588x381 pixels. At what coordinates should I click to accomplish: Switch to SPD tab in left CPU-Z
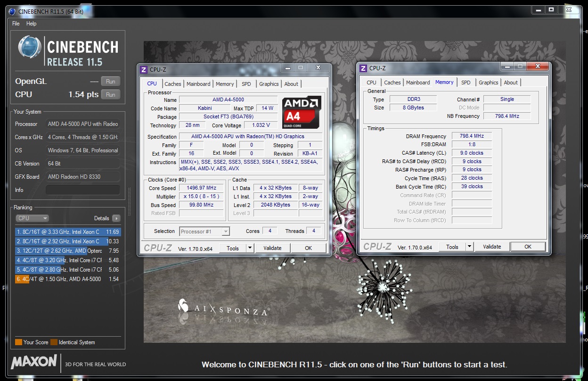pos(246,84)
